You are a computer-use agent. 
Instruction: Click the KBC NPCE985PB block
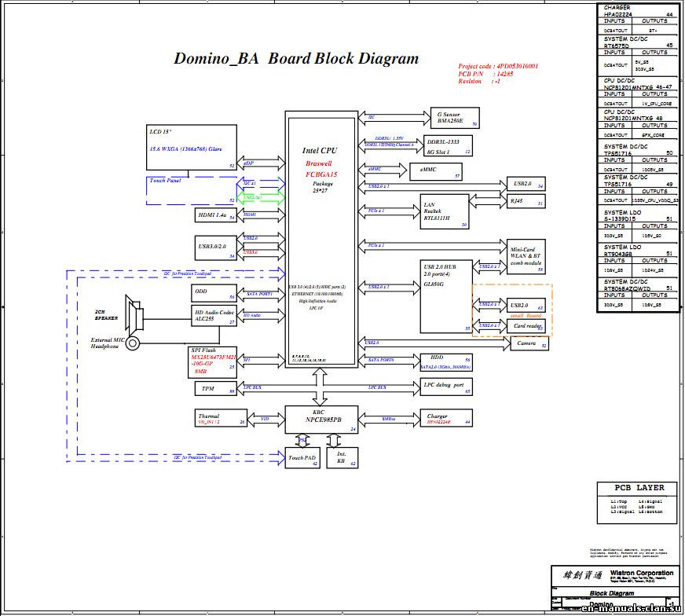321,420
